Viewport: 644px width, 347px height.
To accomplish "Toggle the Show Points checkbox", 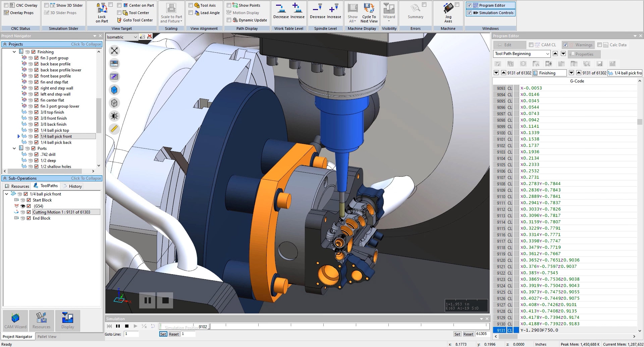I will tap(229, 5).
